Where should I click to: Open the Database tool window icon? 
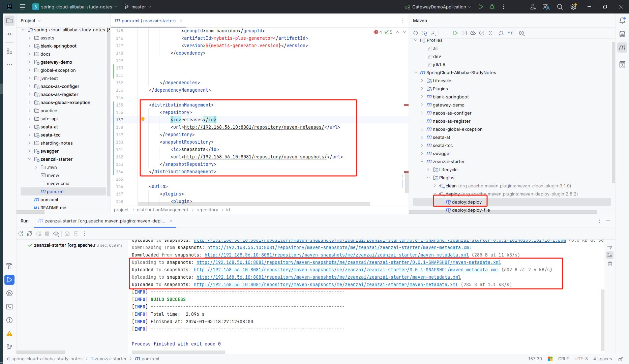pyautogui.click(x=622, y=34)
